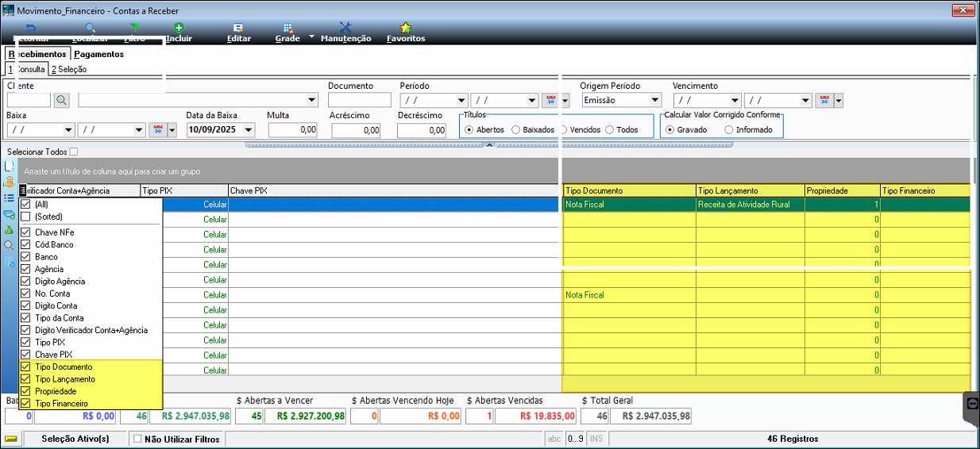Uncheck Tipo Documento column checkbox
The height and width of the screenshot is (449, 980).
(26, 367)
